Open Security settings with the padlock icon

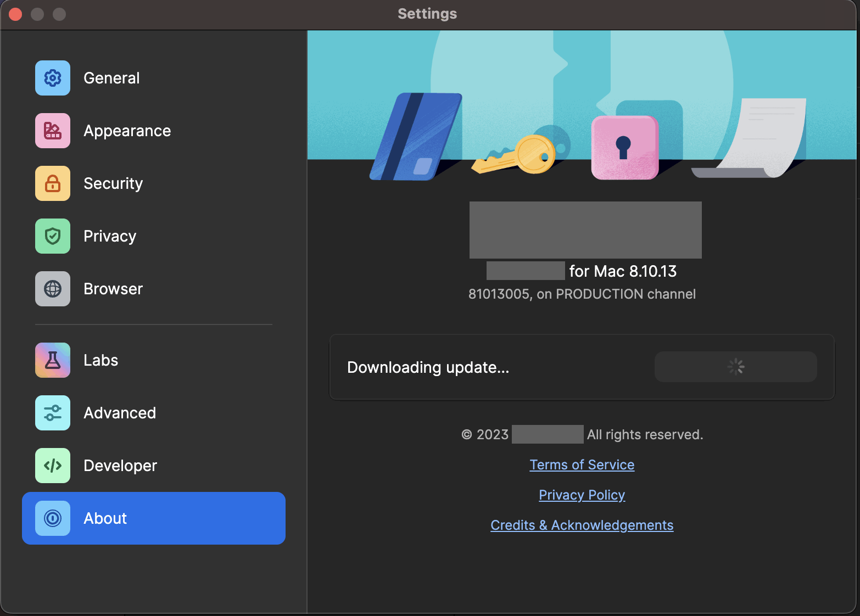click(x=52, y=183)
